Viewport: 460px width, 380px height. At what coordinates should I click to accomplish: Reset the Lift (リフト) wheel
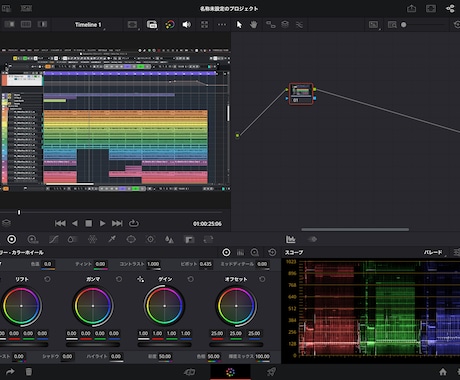coord(47,279)
